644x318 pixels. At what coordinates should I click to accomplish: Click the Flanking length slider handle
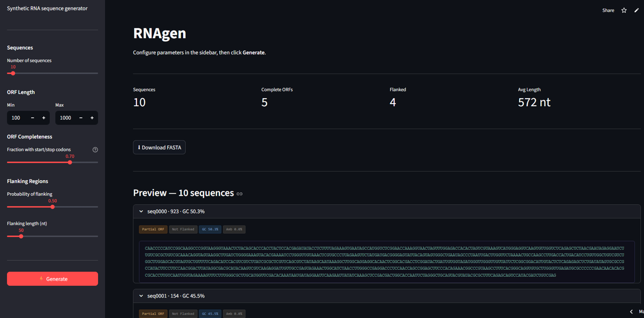(x=21, y=236)
